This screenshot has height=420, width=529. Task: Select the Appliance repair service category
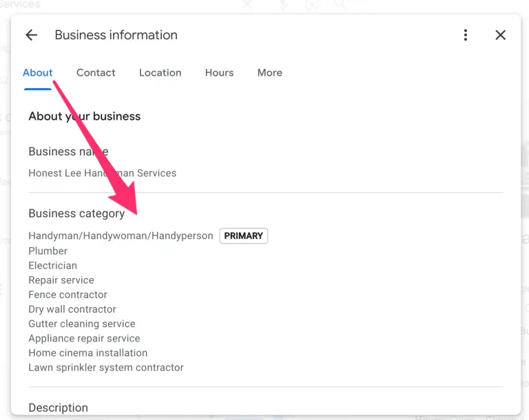click(84, 338)
